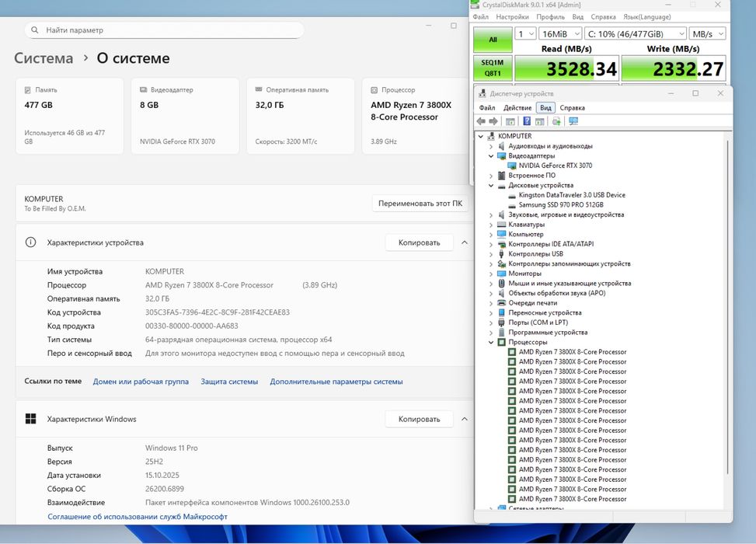This screenshot has width=756, height=544.
Task: Open Домен или рабочая группа link
Action: 141,382
